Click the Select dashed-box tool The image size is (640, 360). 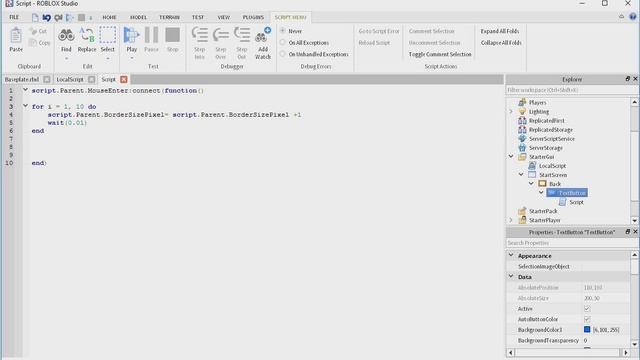pyautogui.click(x=108, y=35)
